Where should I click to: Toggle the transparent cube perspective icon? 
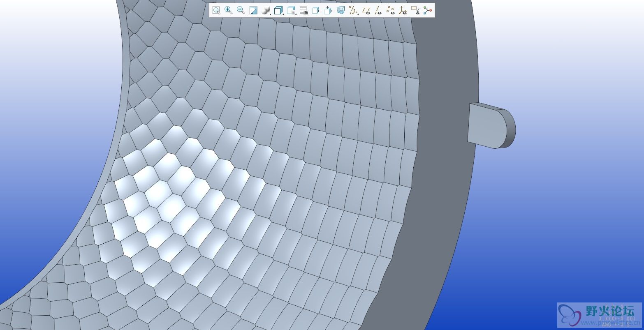[341, 10]
